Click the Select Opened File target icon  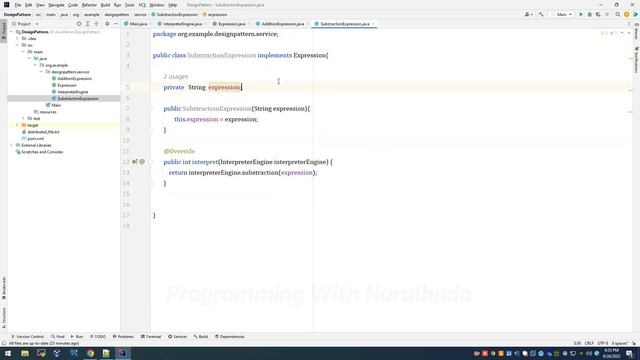(x=79, y=24)
